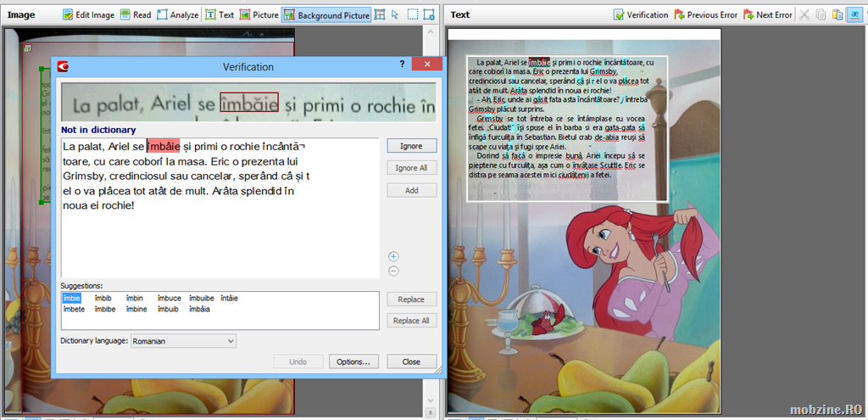Click the Read page icon
Screen dimensions: 868x420
click(x=135, y=15)
